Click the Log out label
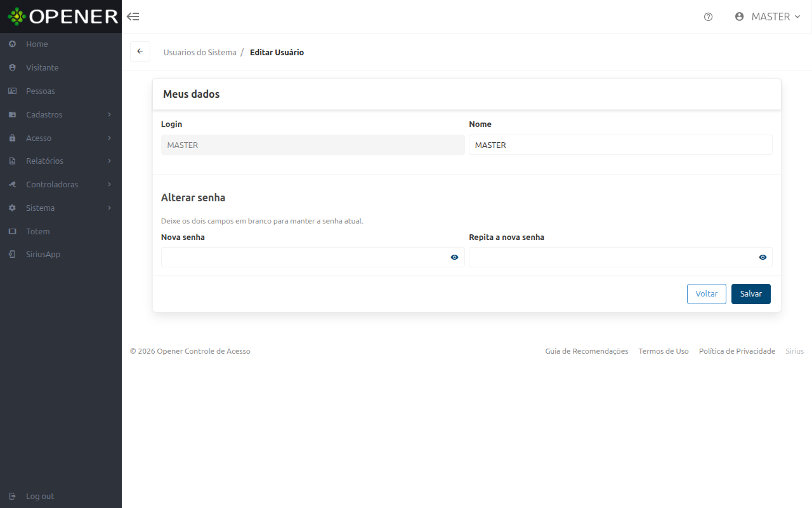The height and width of the screenshot is (508, 812). tap(40, 496)
